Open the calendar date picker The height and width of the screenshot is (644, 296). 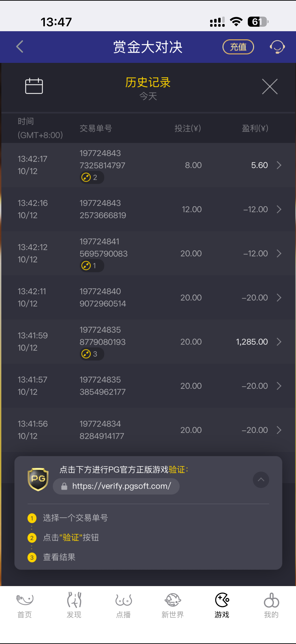tap(34, 86)
